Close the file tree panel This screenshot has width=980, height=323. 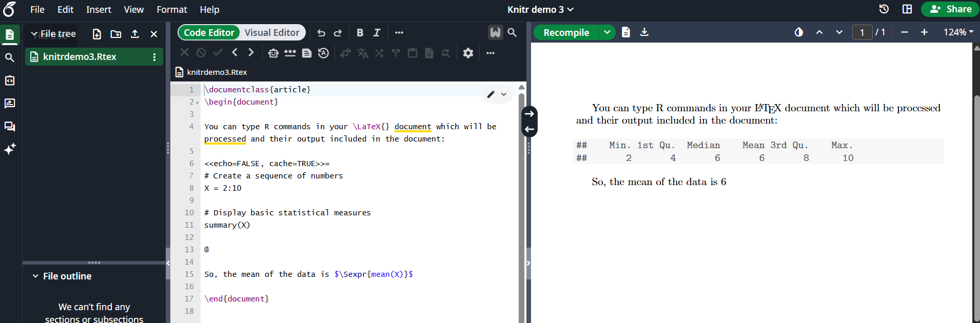point(154,34)
